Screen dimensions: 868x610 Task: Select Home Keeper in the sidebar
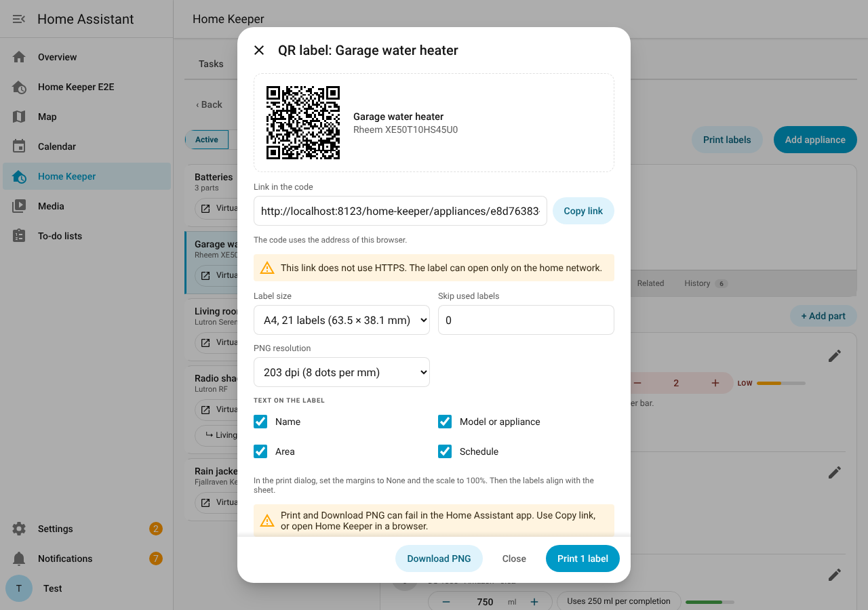[x=87, y=176]
